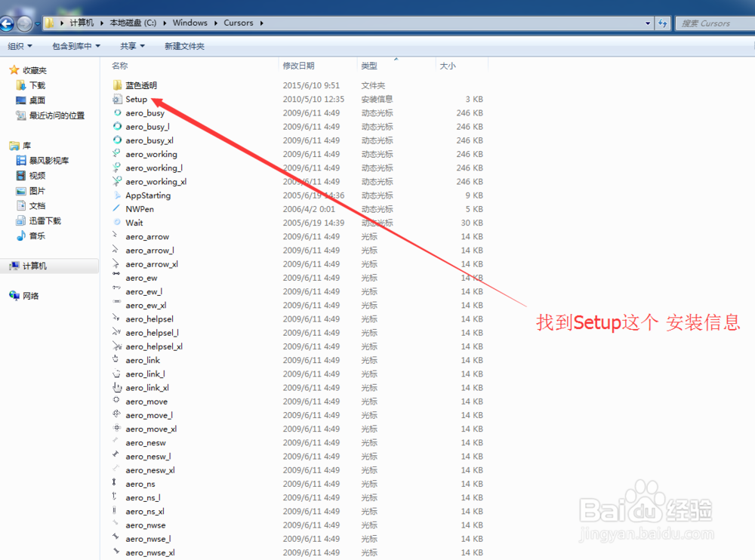
Task: Select the aero_ns cursor icon
Action: (114, 482)
